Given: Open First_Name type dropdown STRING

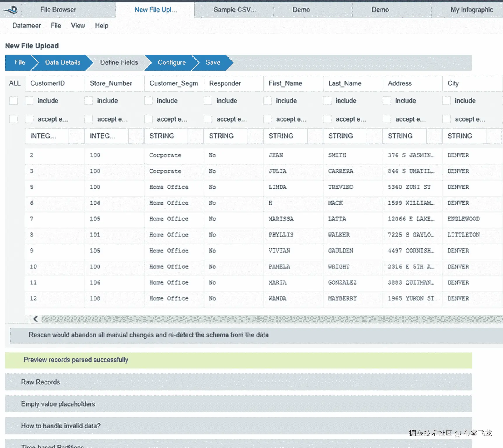Looking at the screenshot, I should click(x=293, y=136).
